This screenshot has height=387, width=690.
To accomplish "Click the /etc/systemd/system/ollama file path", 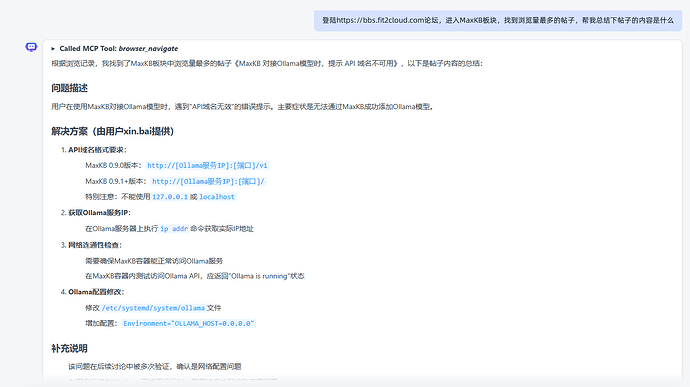I will pos(154,308).
